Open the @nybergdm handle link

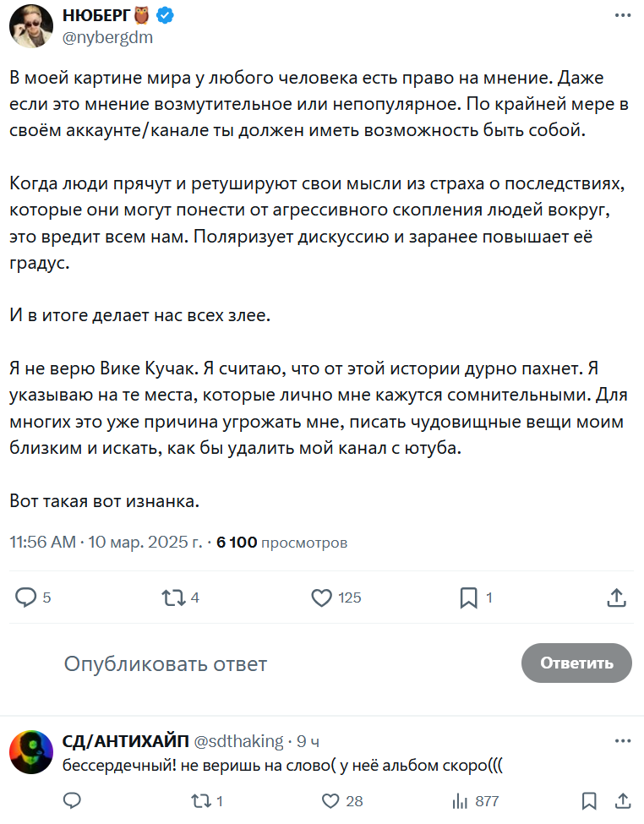tap(108, 36)
